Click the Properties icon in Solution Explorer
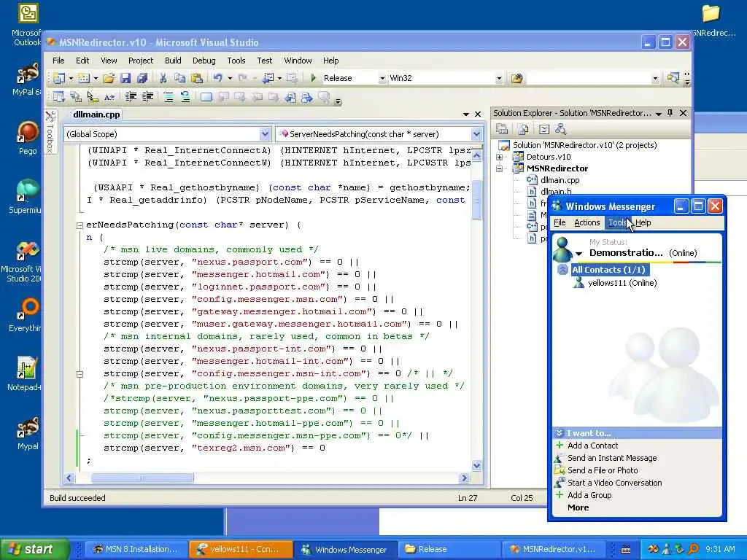 (x=502, y=129)
